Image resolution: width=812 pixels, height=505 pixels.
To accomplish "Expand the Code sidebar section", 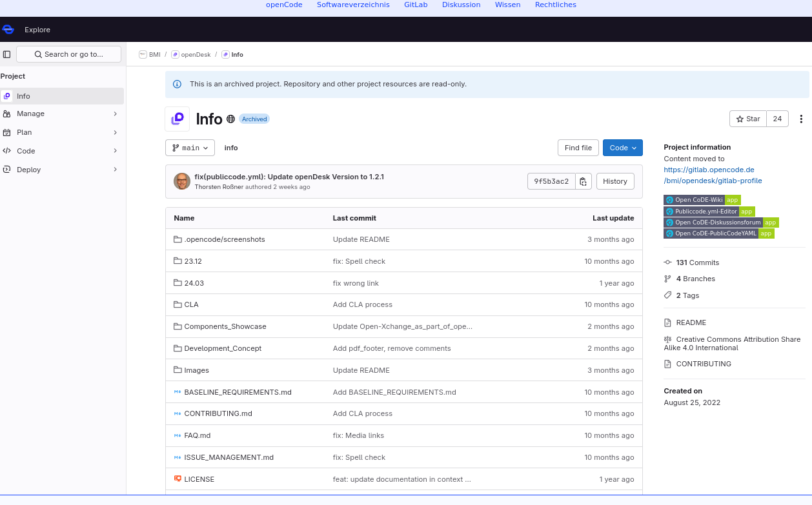I will 116,151.
